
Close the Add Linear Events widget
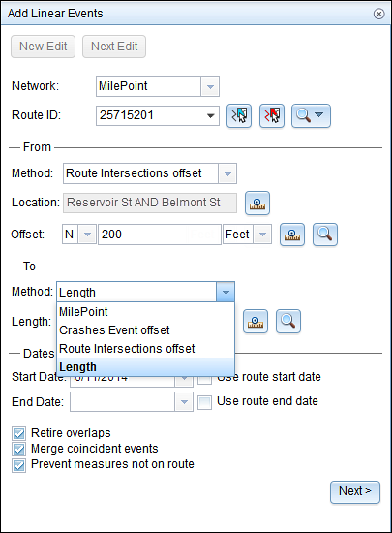pos(378,14)
